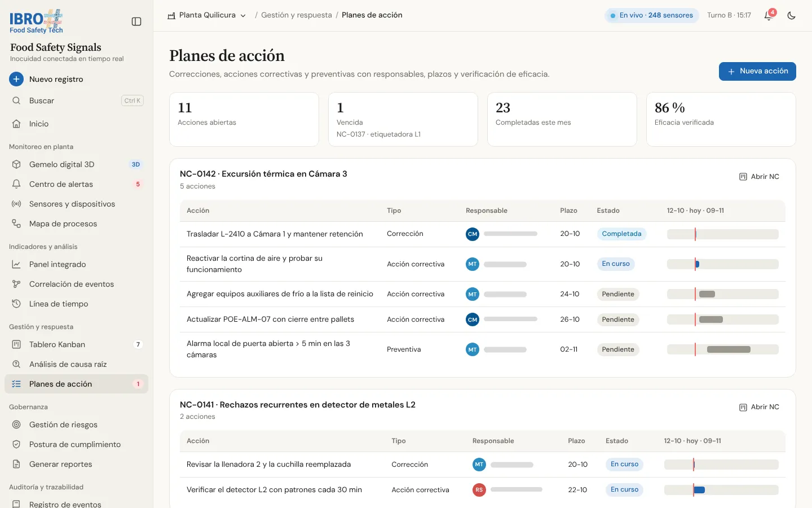Click the En curso status of Reactivar la cortina
Screen dimensions: 812x508
616,264
